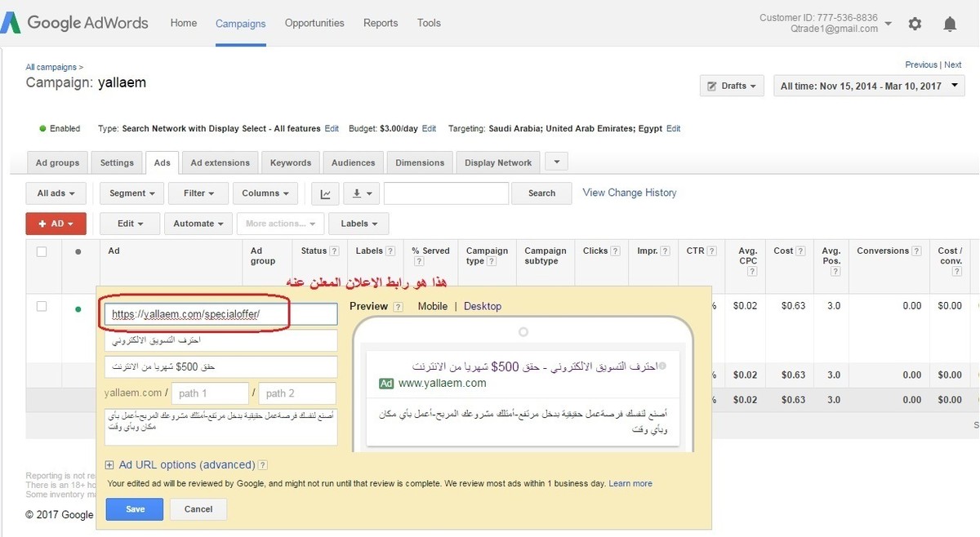This screenshot has height=537, width=980.
Task: Click the Preview help question icon
Action: 398,307
